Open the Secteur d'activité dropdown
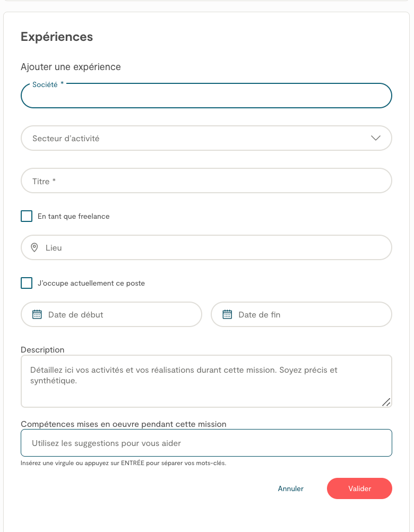Screen dimensions: 414x532 [196, 138]
